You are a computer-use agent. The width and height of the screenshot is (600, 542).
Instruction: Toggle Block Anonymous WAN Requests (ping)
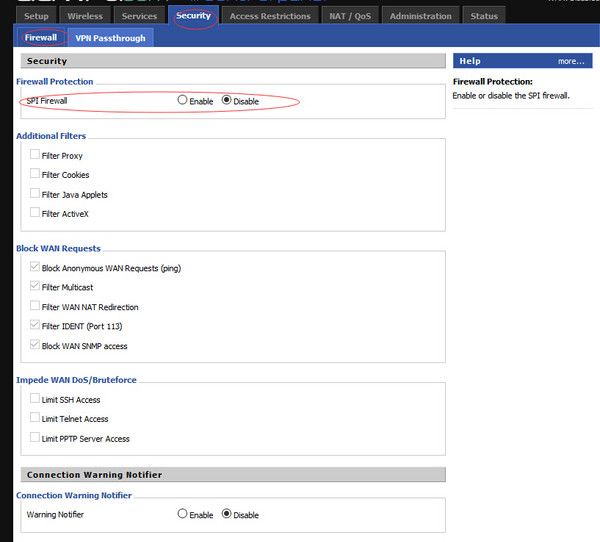click(x=35, y=267)
